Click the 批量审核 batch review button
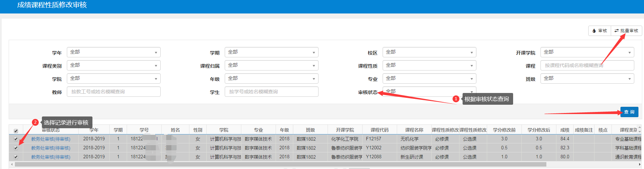 pyautogui.click(x=626, y=31)
